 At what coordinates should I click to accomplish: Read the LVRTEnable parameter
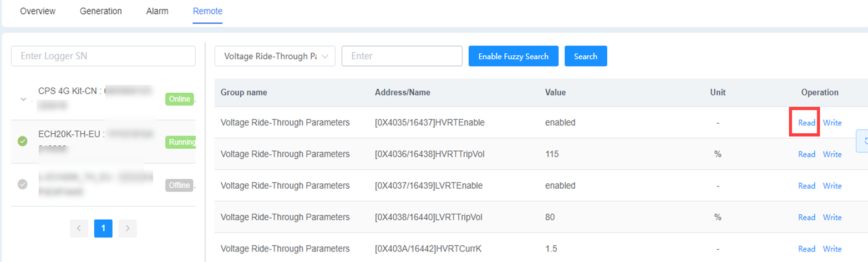click(x=806, y=185)
